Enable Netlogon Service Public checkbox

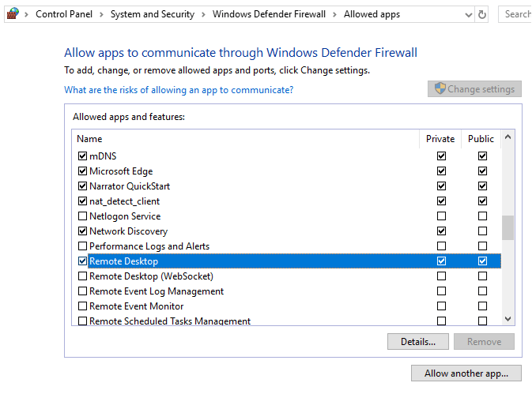[482, 216]
